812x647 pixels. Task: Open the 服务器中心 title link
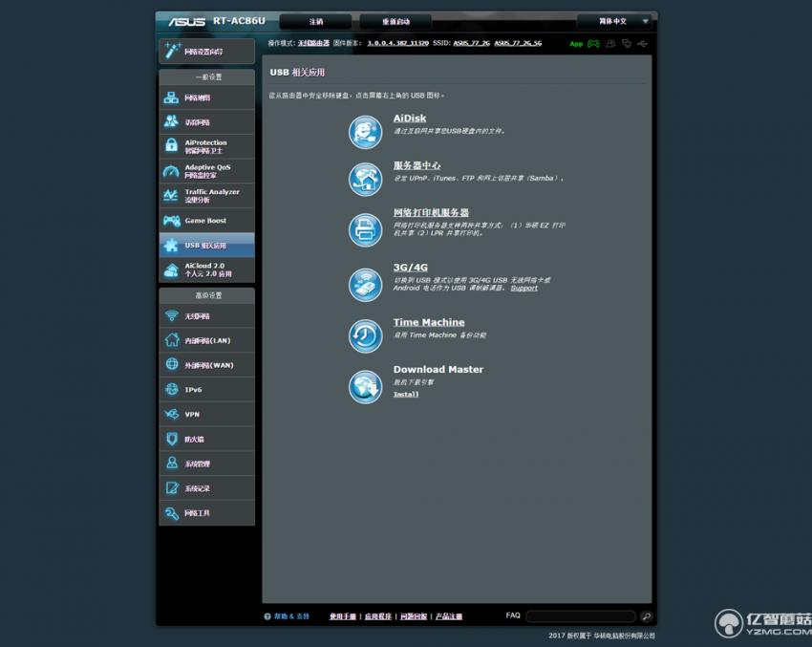tap(417, 165)
